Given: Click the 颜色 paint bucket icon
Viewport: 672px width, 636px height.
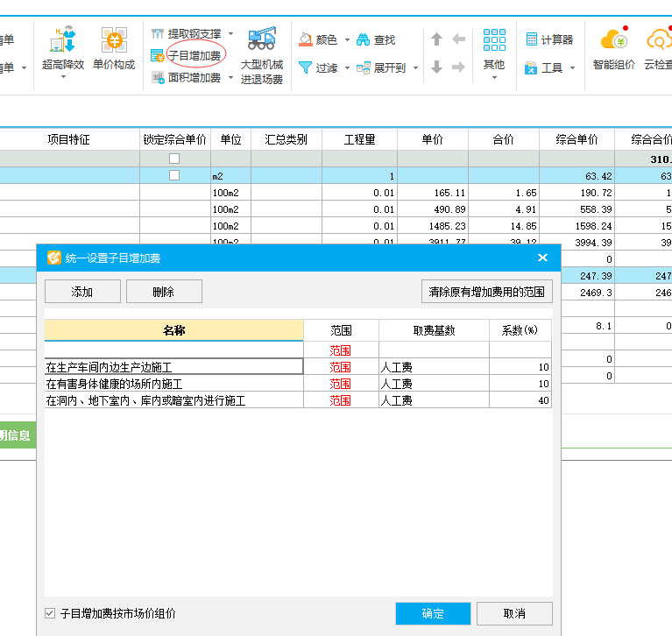Looking at the screenshot, I should pos(305,39).
